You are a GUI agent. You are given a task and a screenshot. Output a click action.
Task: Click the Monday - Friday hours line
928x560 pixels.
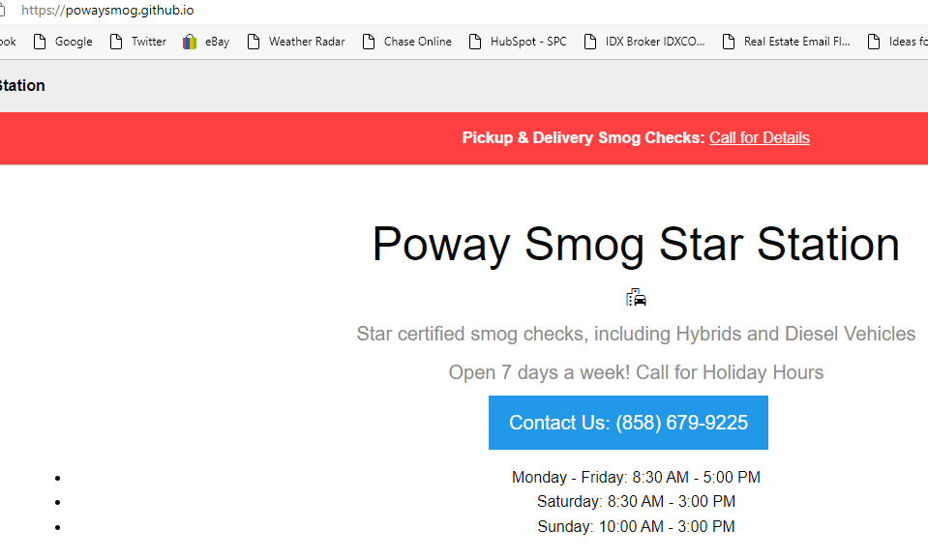click(636, 477)
